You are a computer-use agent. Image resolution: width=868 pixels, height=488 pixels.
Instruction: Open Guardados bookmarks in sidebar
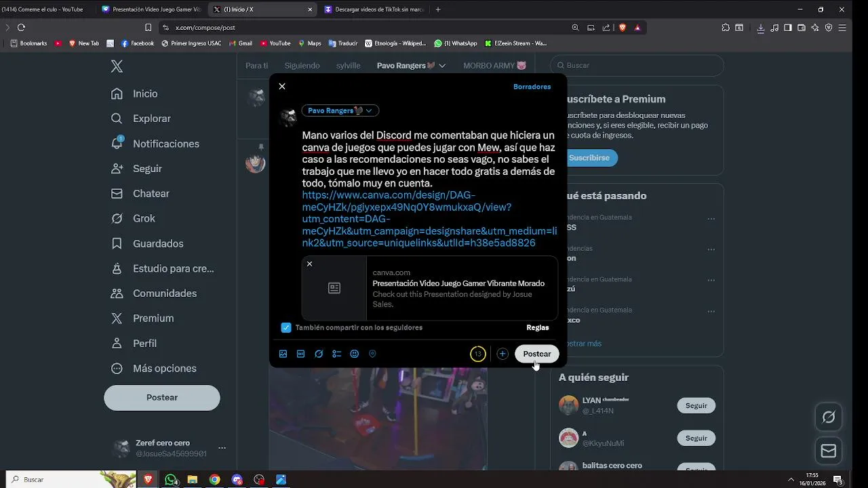click(147, 243)
